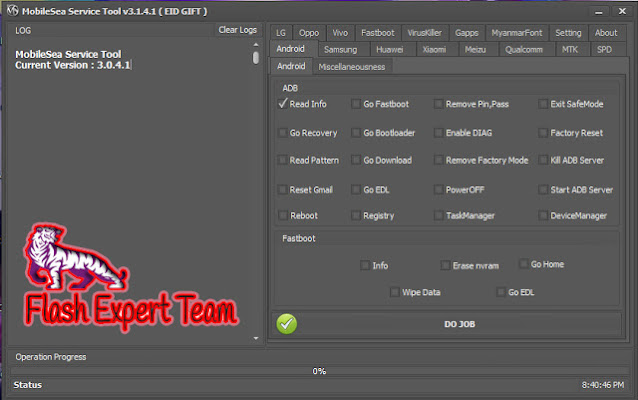Image resolution: width=638 pixels, height=400 pixels.
Task: Tick Erase nvram checkbox
Action: tap(445, 265)
